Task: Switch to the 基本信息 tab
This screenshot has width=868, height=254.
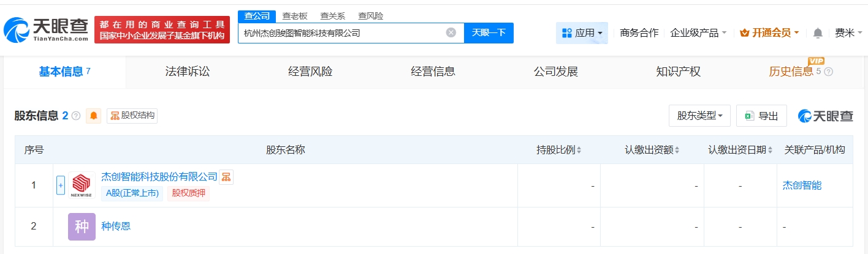Action: 64,72
